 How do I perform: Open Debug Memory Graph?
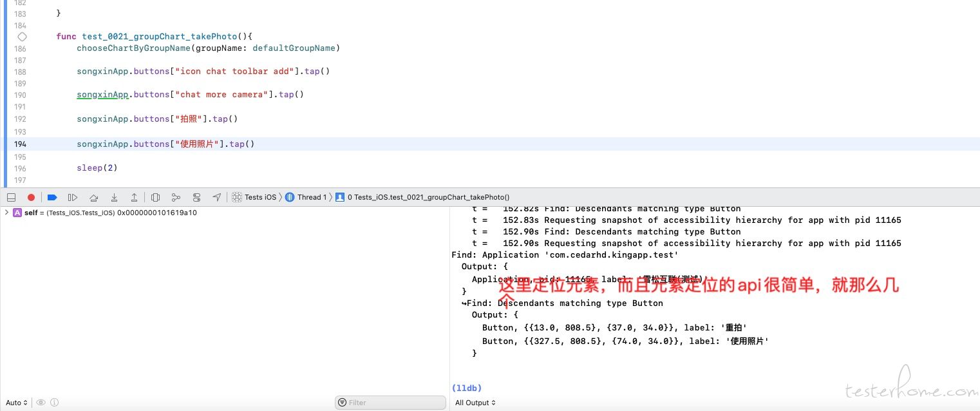(x=176, y=197)
